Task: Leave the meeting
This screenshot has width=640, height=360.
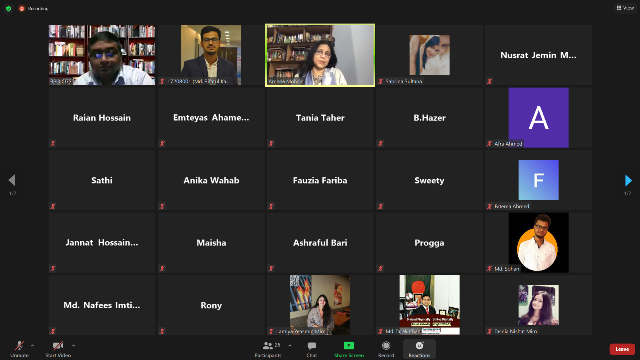Action: click(622, 349)
